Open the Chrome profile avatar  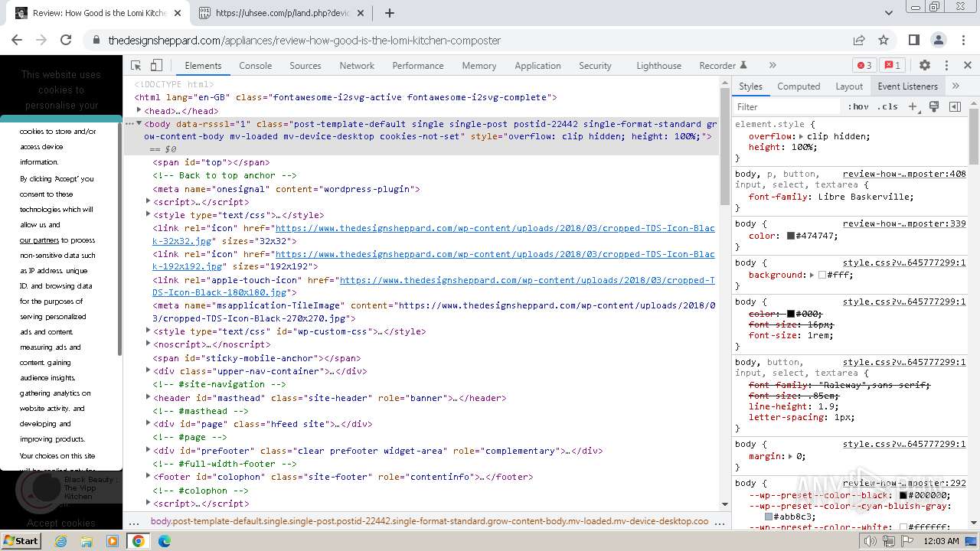coord(939,40)
